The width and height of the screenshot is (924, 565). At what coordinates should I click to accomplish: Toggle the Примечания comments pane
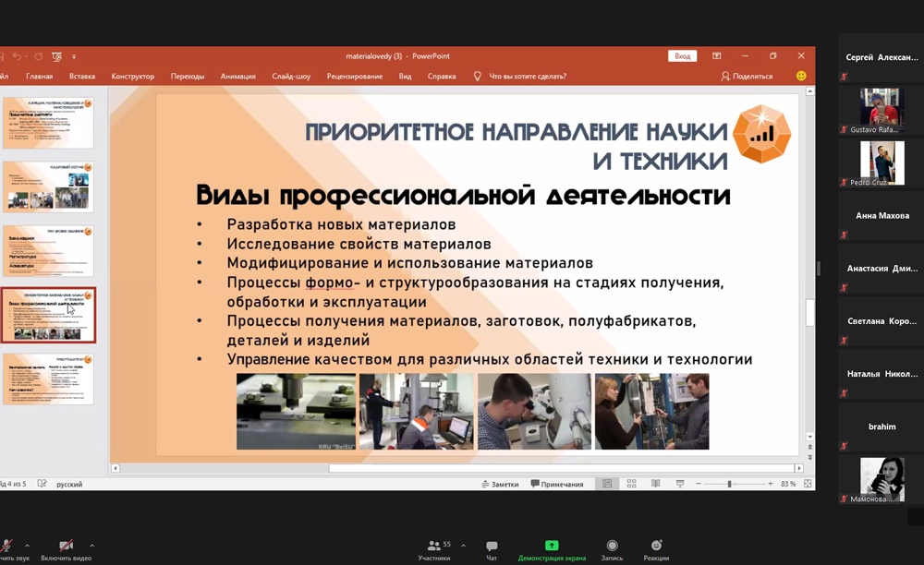(x=557, y=484)
